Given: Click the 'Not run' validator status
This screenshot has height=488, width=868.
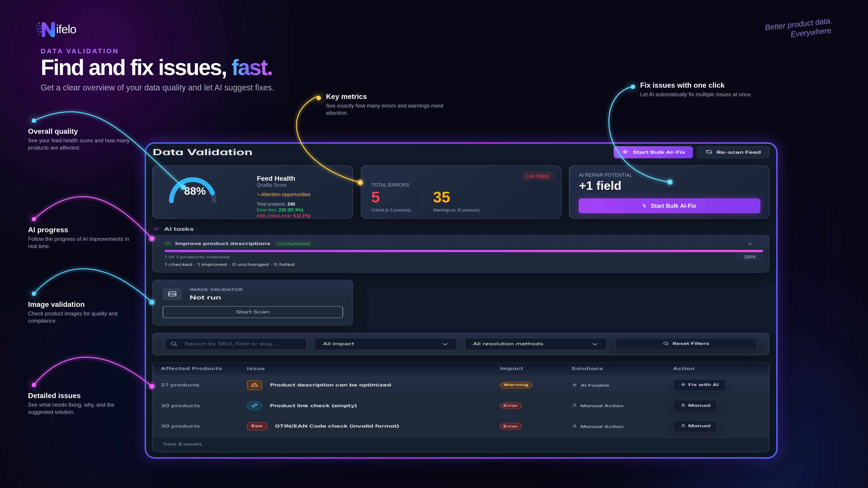Looking at the screenshot, I should [205, 297].
